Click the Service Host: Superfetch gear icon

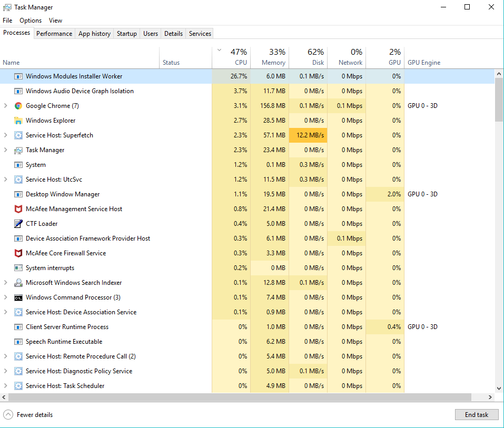pos(18,135)
